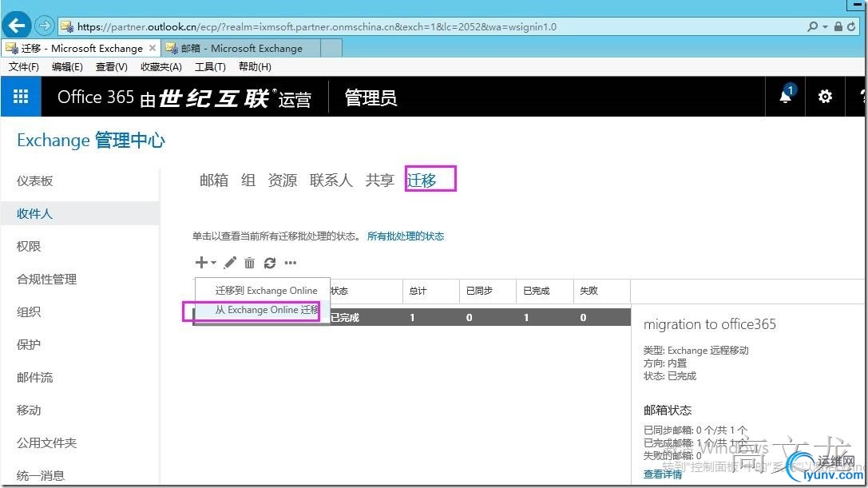Open the 工具(T) menu
This screenshot has width=868, height=488.
tap(210, 67)
